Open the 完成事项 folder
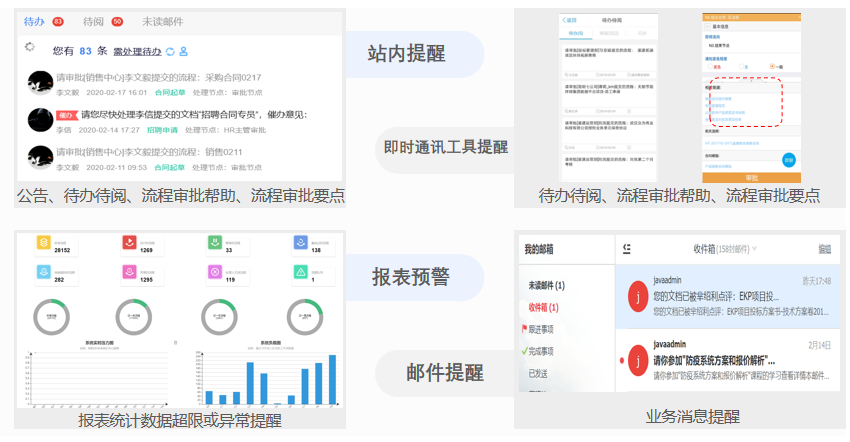This screenshot has width=850, height=442. [x=541, y=351]
